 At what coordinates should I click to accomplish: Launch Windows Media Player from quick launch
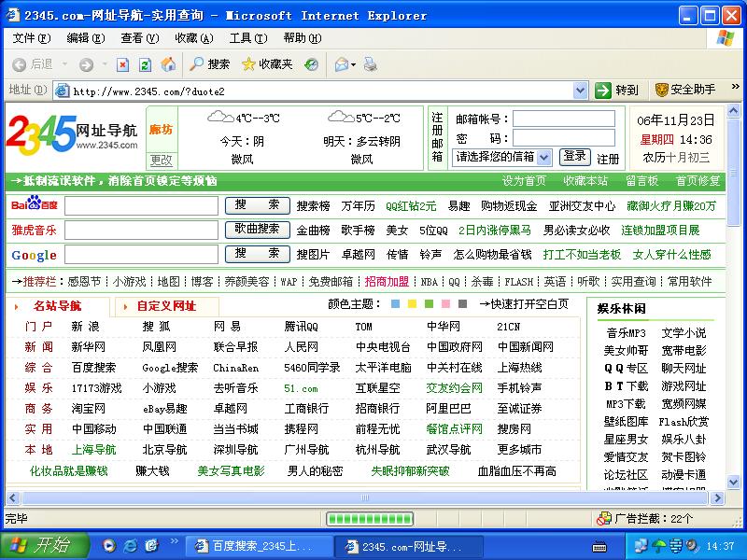109,546
